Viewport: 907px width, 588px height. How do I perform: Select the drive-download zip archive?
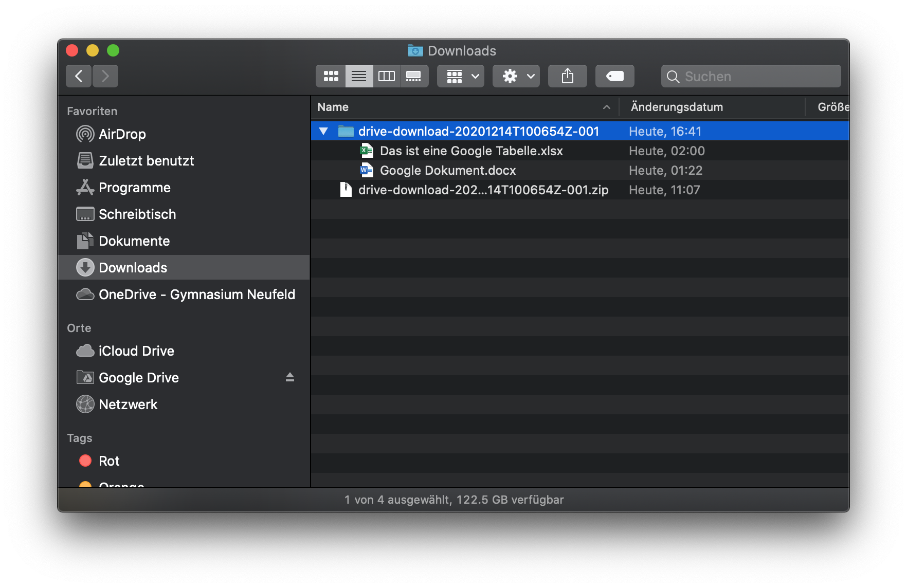coord(483,190)
